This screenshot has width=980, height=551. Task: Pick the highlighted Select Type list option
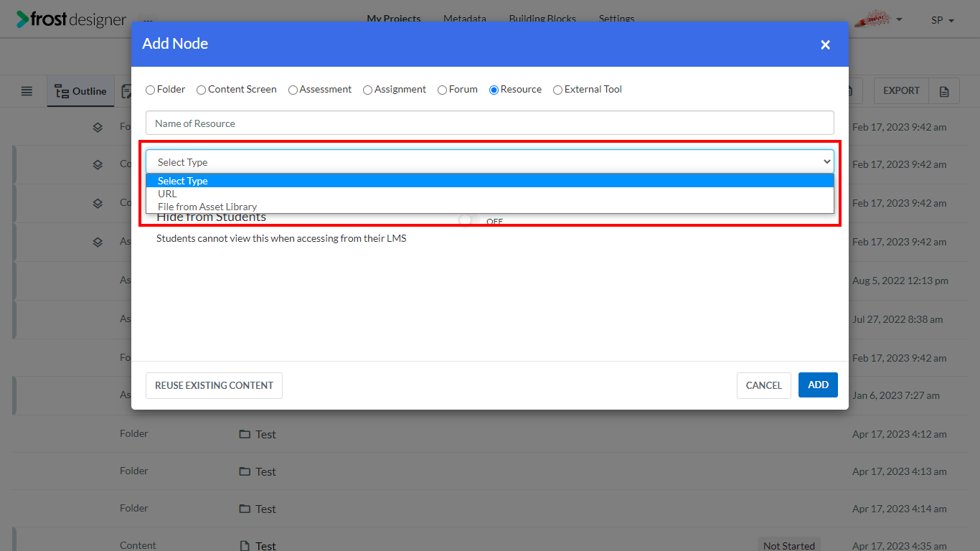point(490,181)
